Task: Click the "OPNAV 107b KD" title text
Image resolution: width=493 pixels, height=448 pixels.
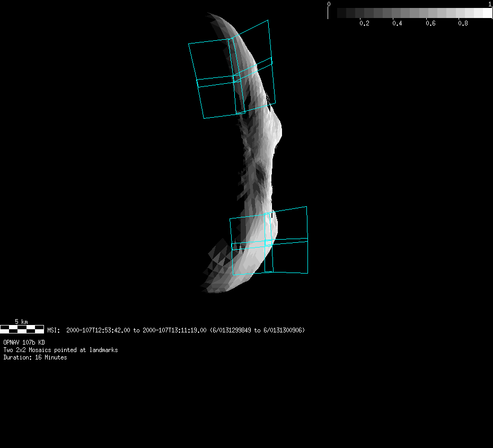Action: (x=24, y=342)
